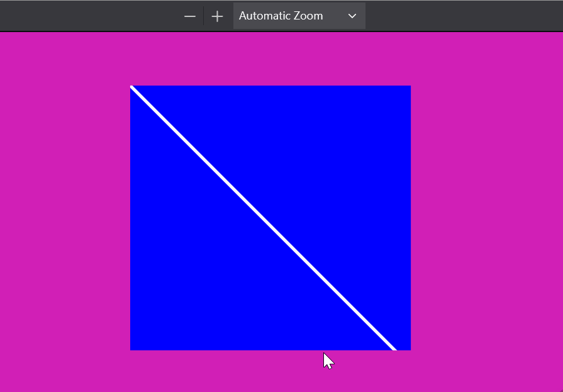Screen dimensions: 563x392
Task: Click the blue square's top edge center
Action: [270, 86]
